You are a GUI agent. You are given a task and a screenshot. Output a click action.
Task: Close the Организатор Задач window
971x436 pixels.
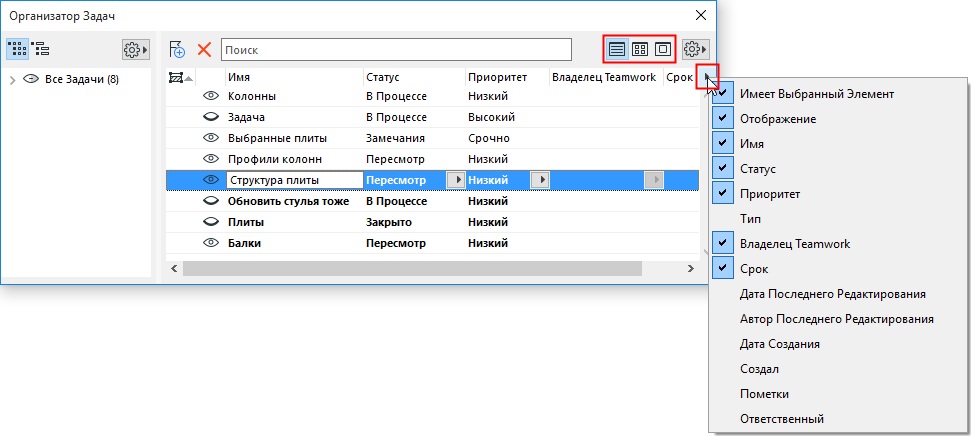click(x=700, y=15)
